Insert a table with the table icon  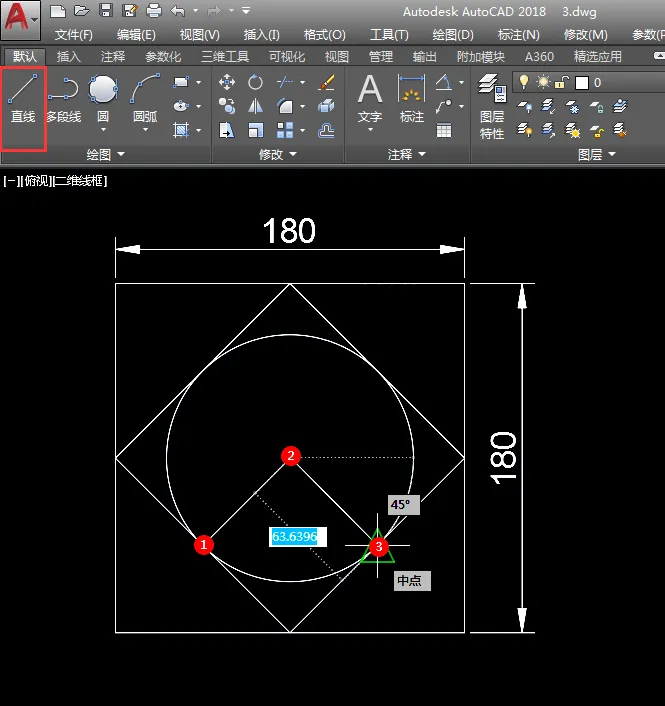click(x=444, y=131)
